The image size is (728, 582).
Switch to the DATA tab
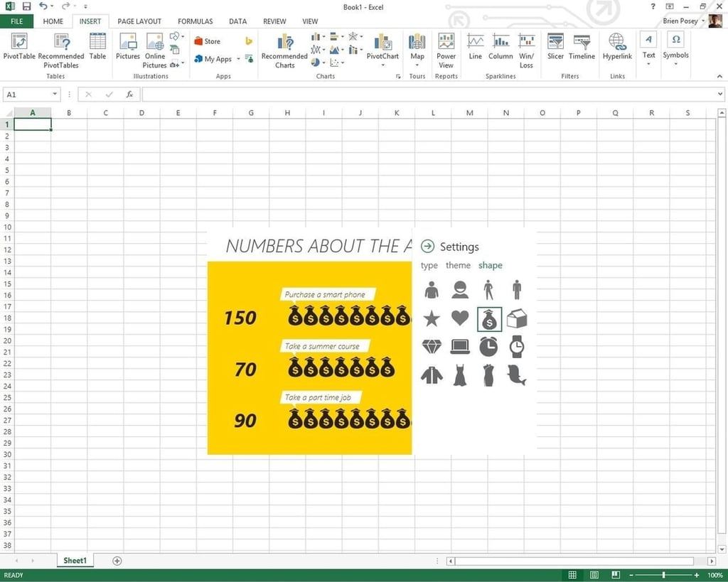[x=237, y=21]
